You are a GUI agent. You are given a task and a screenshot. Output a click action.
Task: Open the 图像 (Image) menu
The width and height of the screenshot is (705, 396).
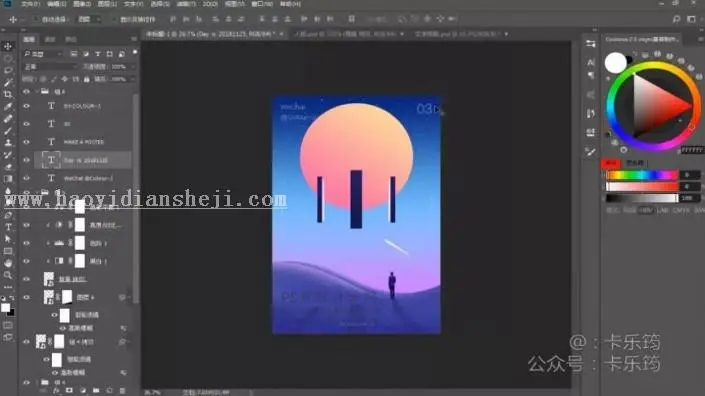click(82, 4)
